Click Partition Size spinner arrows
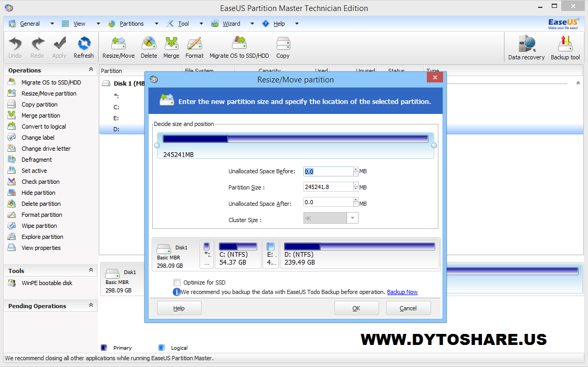 (x=356, y=187)
